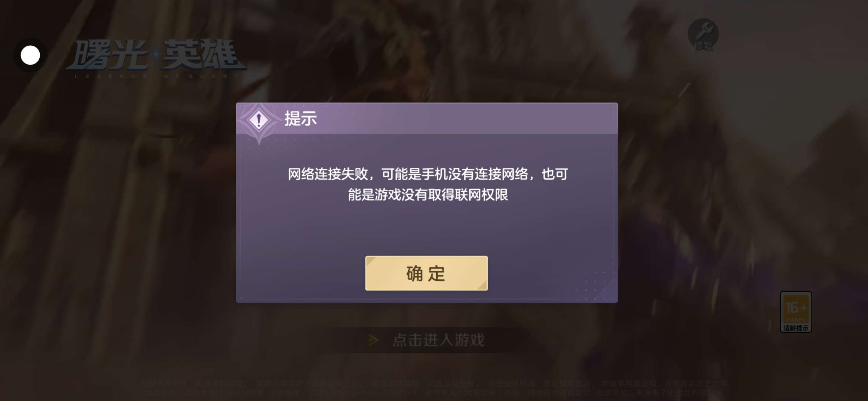Click the dotted decoration in dialog corner
Image resolution: width=868 pixels, height=401 pixels.
pyautogui.click(x=590, y=282)
